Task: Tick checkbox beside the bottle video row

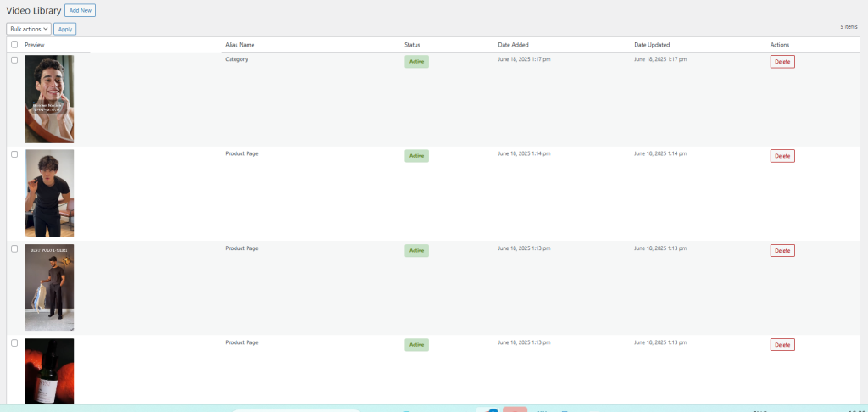Action: click(14, 342)
